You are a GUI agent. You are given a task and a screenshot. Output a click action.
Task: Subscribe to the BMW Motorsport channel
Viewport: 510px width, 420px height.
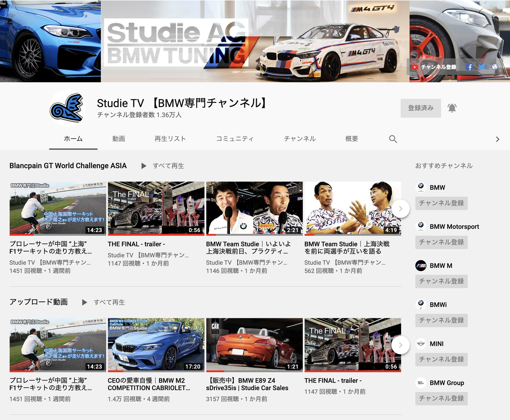click(441, 242)
